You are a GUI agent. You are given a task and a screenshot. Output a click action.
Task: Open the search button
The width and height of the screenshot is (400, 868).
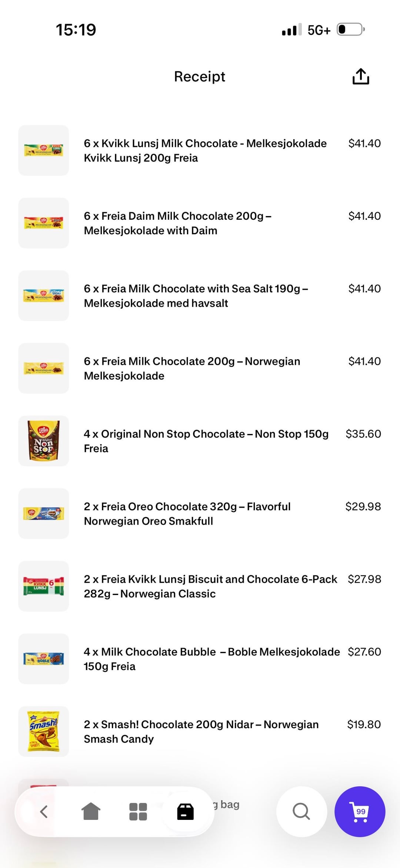coord(301,812)
